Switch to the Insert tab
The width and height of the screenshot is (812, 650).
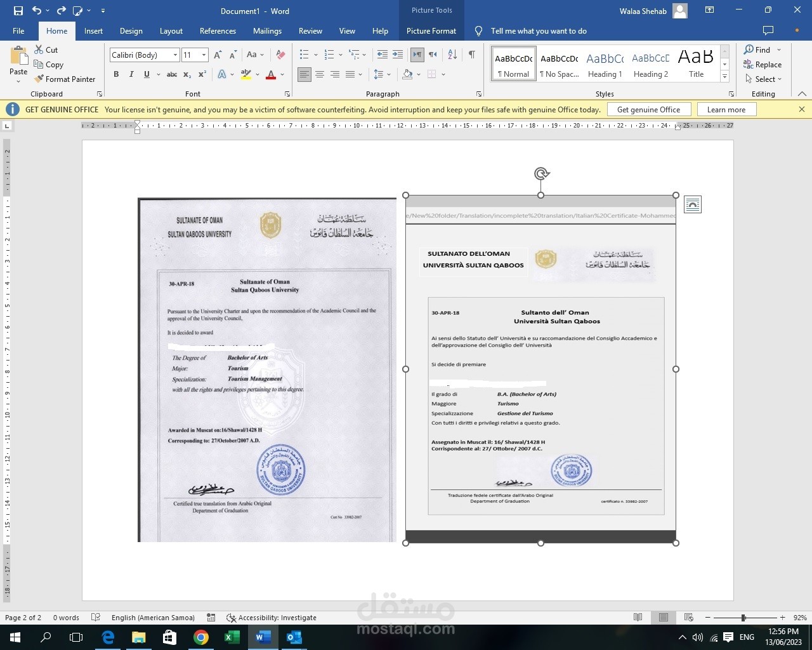coord(93,30)
